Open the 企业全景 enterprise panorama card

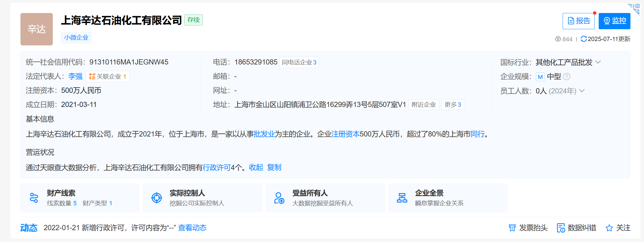(x=448, y=198)
